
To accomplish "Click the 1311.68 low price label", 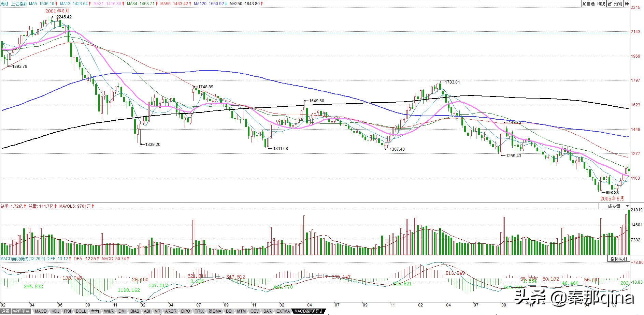I will tap(280, 149).
